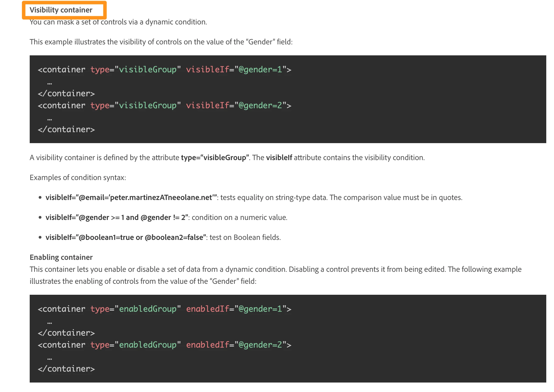Click the email visibleIf example bullet

(x=131, y=197)
